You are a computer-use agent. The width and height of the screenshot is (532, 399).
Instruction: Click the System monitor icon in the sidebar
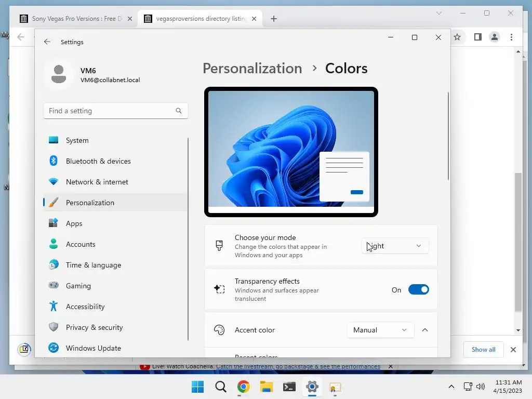tap(54, 140)
